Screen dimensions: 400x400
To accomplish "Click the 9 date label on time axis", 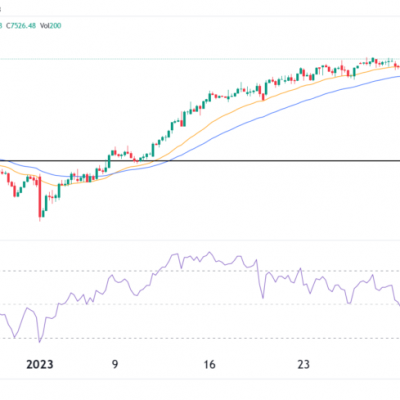I will pyautogui.click(x=115, y=364).
